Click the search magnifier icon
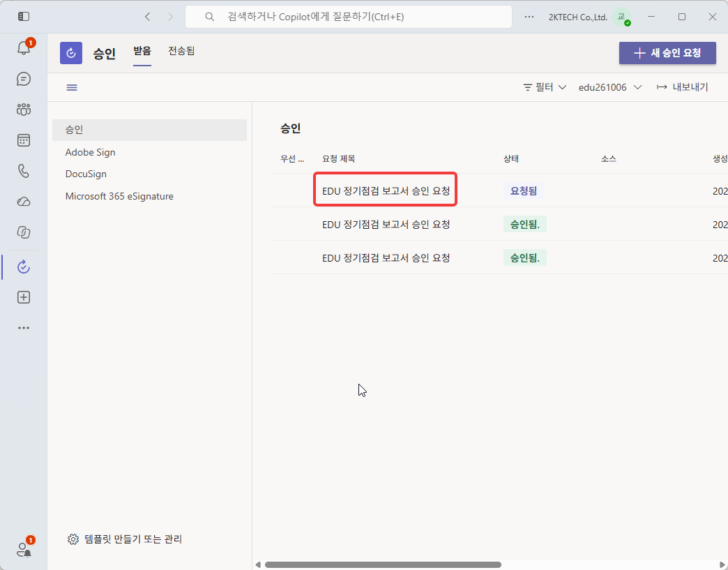The image size is (728, 570). (210, 17)
